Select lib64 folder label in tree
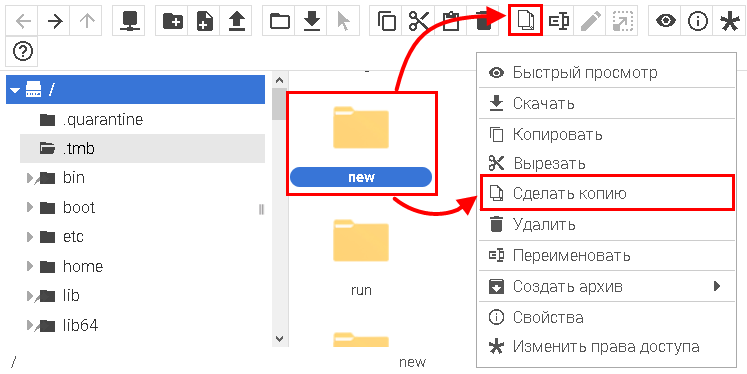The width and height of the screenshot is (747, 374). (80, 325)
